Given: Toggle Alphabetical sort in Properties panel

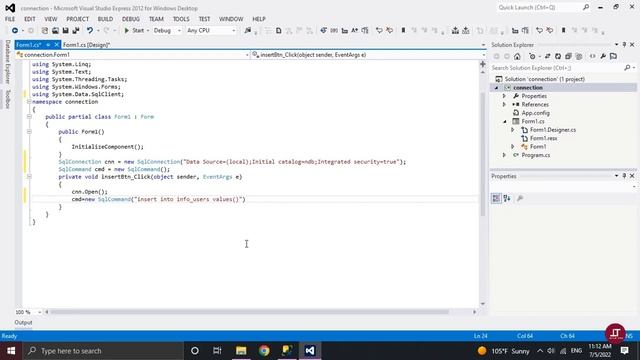Looking at the screenshot, I should click(x=507, y=198).
